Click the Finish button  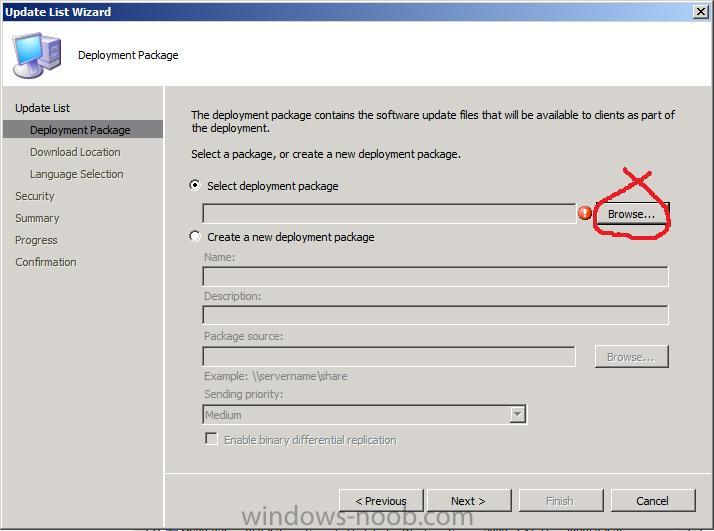tap(561, 501)
